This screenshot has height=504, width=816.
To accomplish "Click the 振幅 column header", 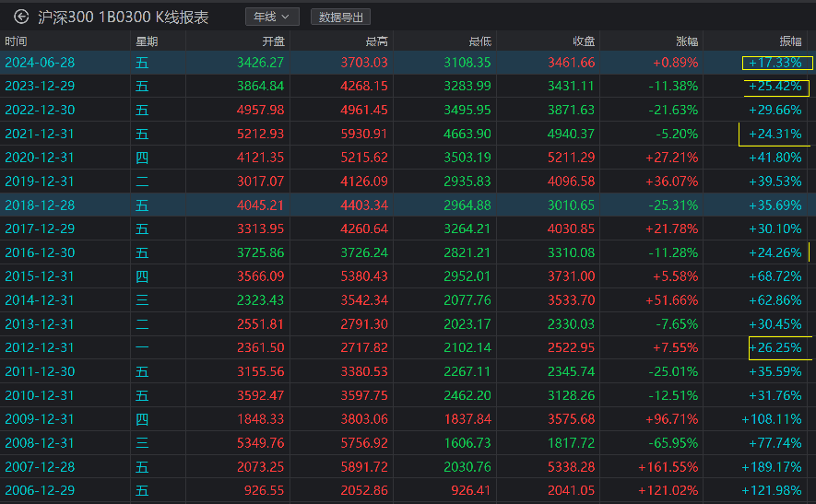I will point(790,41).
